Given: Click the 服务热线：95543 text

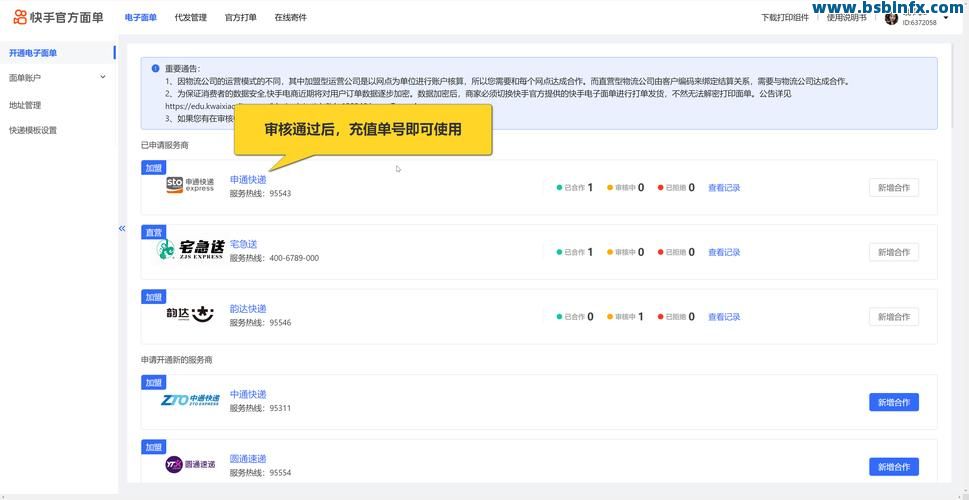Looking at the screenshot, I should pos(260,193).
